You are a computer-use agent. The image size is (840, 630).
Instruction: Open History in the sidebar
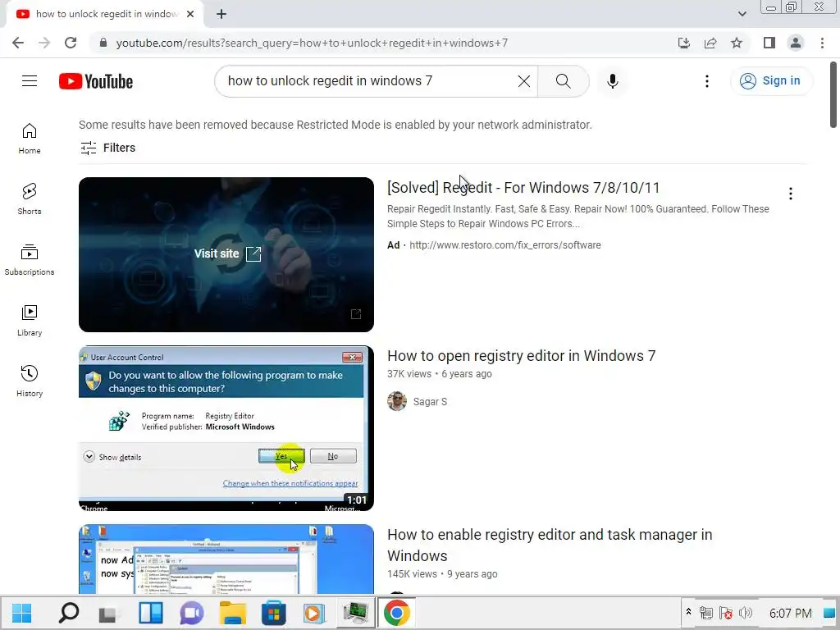[30, 381]
